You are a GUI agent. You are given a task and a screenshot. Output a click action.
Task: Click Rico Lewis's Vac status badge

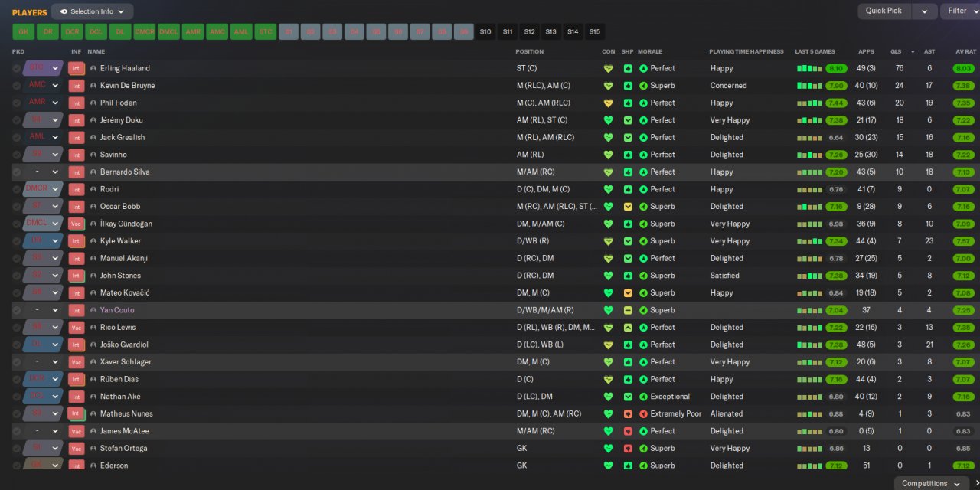(76, 327)
